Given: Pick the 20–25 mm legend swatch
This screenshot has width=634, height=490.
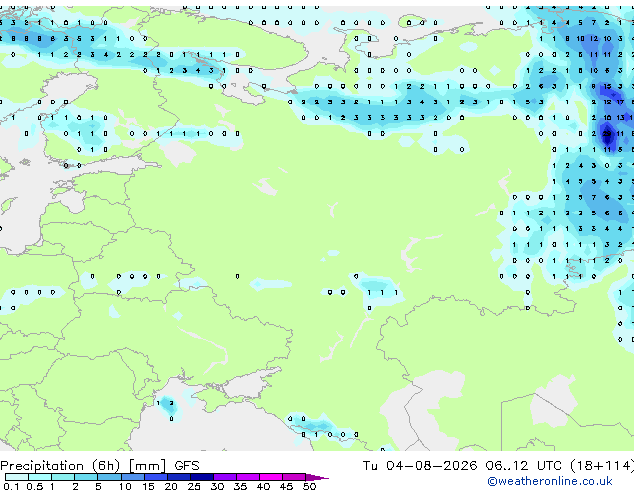Looking at the screenshot, I should click(x=178, y=477).
